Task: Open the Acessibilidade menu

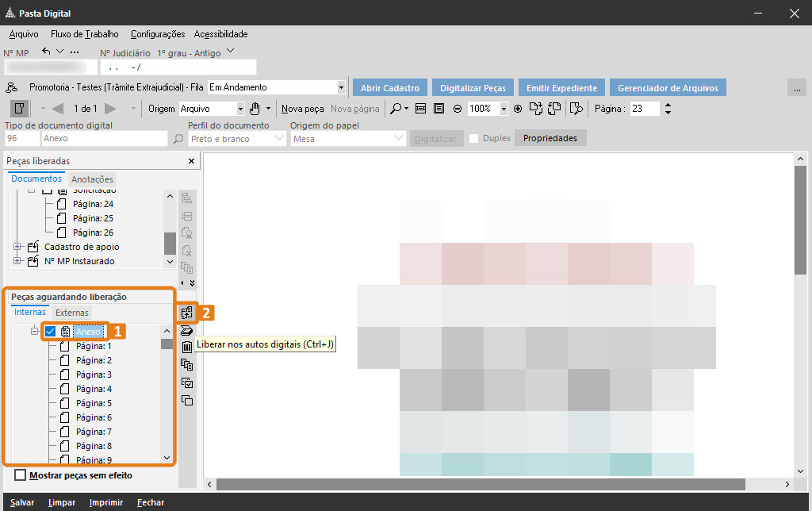Action: click(x=220, y=34)
